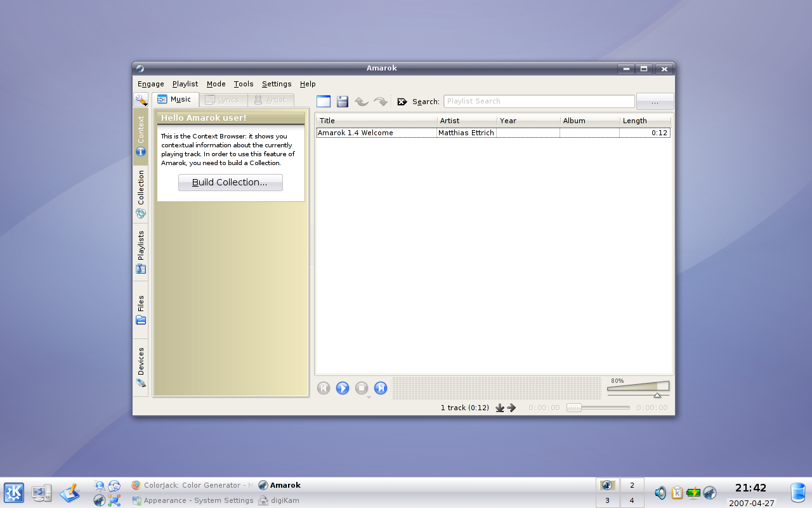Click the play button

[343, 388]
